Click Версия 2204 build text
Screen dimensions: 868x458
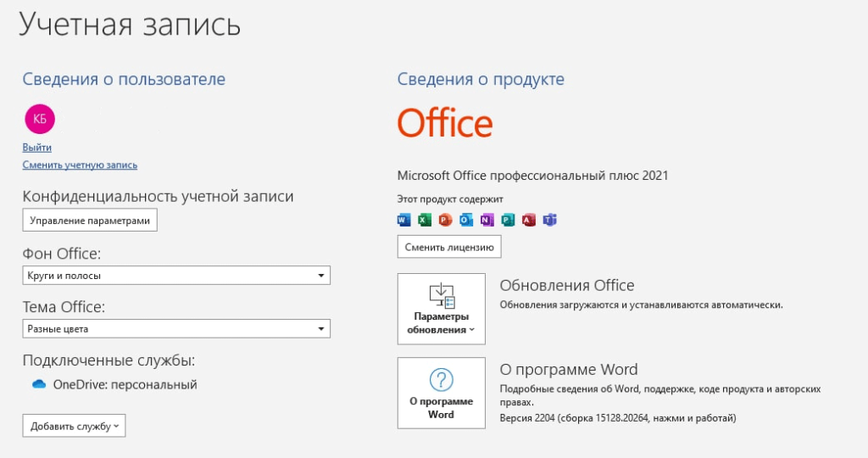[x=618, y=418]
